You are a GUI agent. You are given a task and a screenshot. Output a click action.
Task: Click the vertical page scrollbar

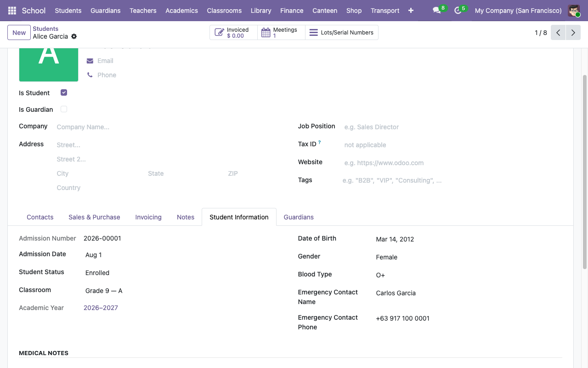[585, 172]
